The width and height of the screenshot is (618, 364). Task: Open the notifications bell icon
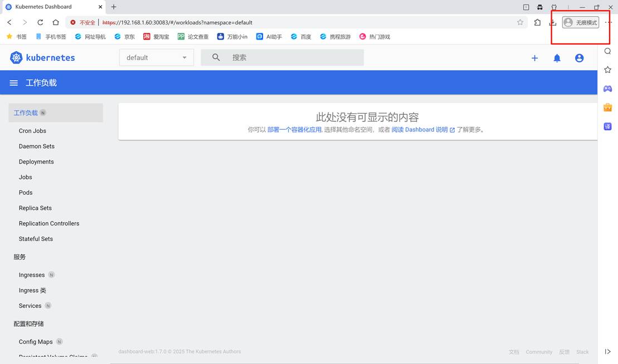557,58
